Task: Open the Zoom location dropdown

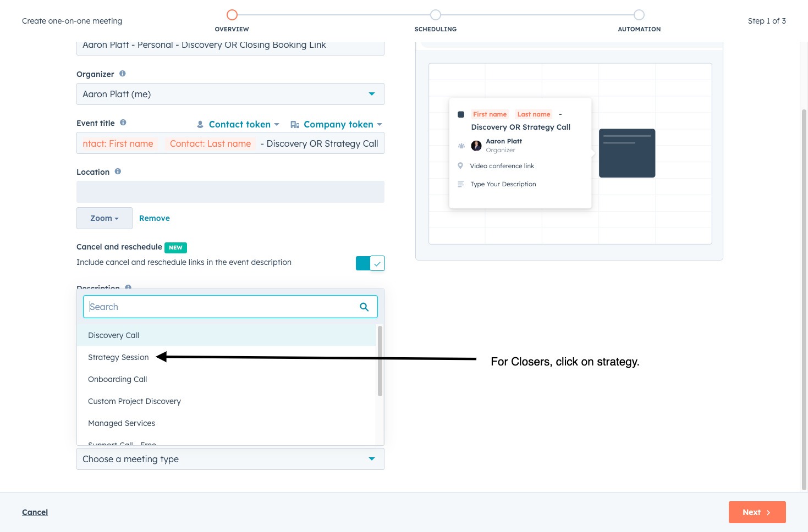Action: pyautogui.click(x=105, y=218)
